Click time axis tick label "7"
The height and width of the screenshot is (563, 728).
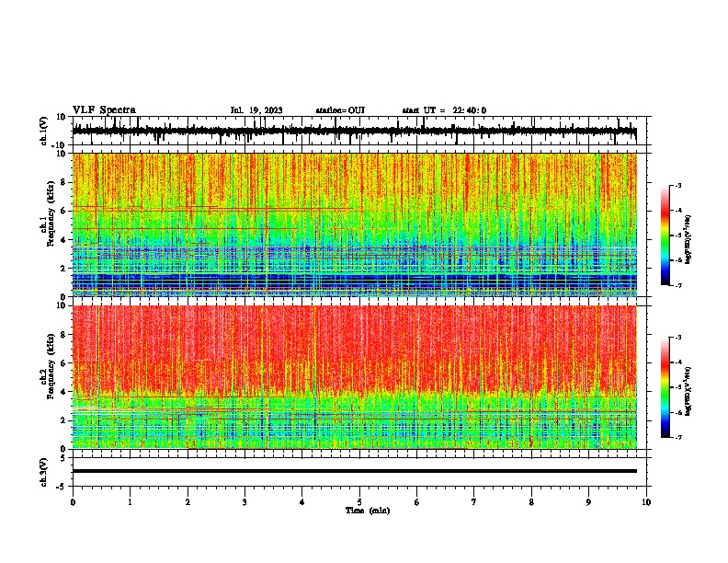click(x=474, y=502)
